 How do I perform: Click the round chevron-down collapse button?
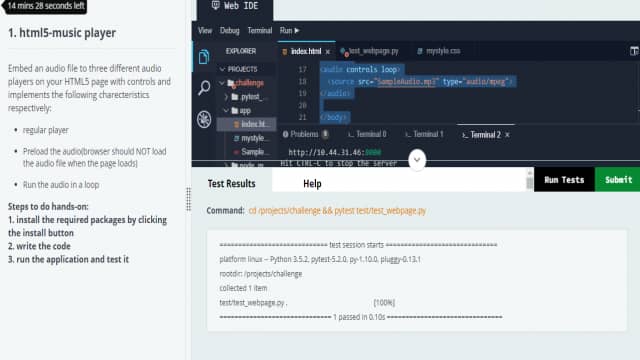click(417, 160)
